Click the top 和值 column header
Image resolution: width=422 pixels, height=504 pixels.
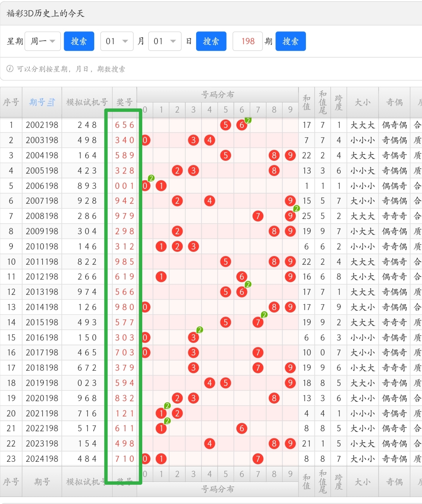(x=306, y=102)
